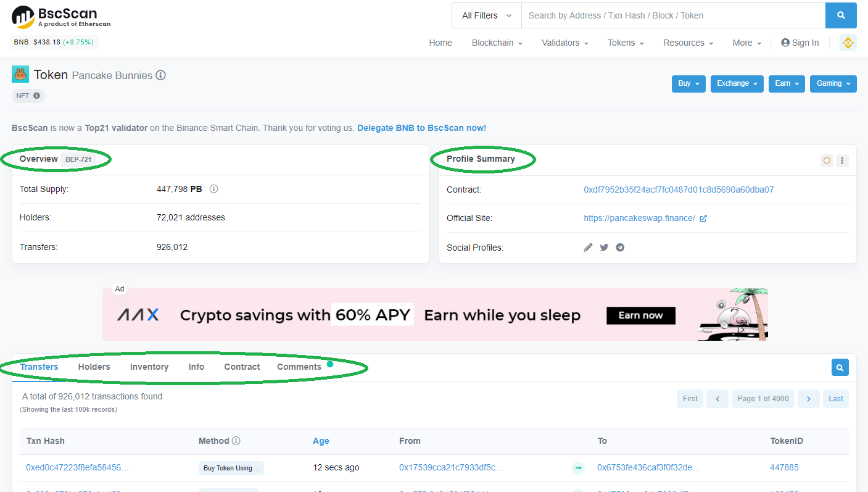Switch to the Contract tab
This screenshot has width=868, height=492.
[x=242, y=367]
